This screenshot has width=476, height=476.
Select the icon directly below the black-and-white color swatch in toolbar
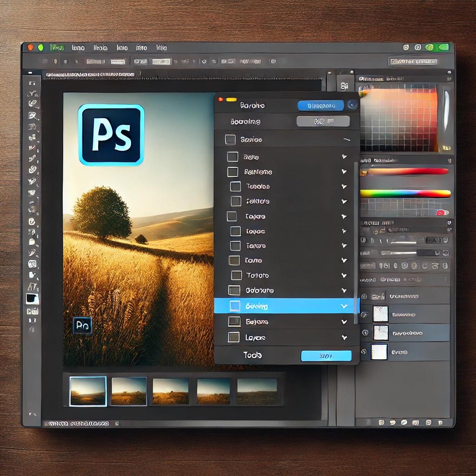point(33,311)
